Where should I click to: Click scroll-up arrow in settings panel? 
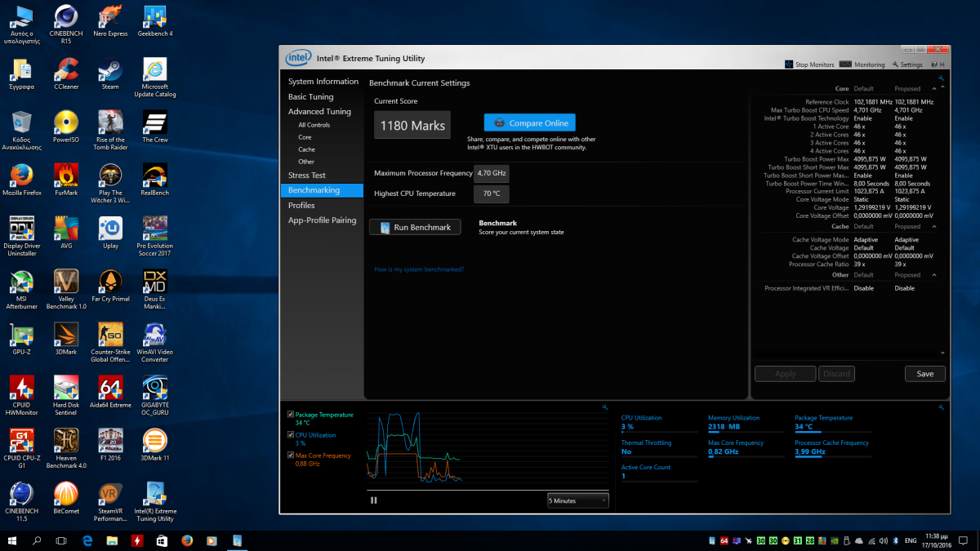pos(943,88)
